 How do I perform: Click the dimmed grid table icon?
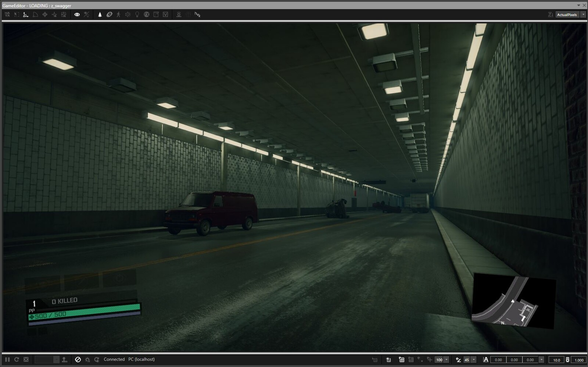click(411, 360)
